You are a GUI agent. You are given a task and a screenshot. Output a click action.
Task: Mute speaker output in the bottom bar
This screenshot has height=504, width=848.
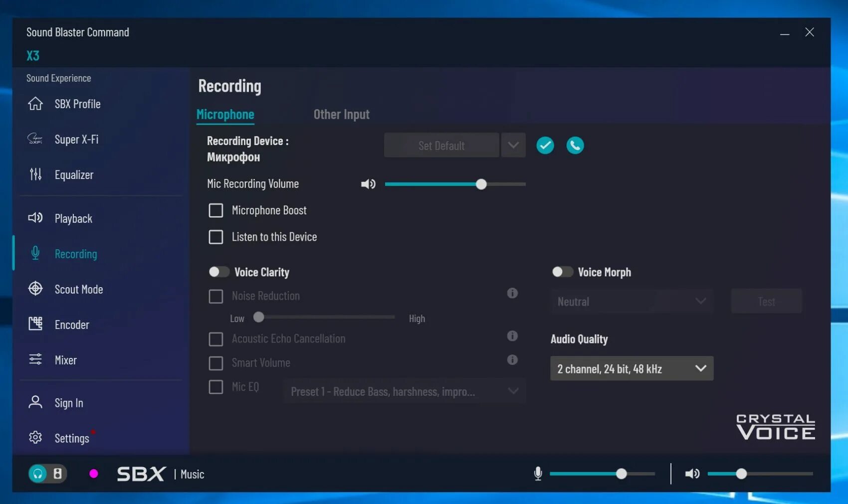(x=692, y=474)
